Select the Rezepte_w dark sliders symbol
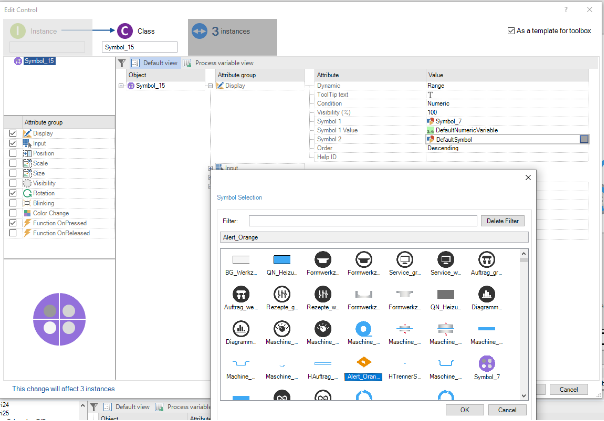Viewport: 604px width, 421px height. [322, 299]
